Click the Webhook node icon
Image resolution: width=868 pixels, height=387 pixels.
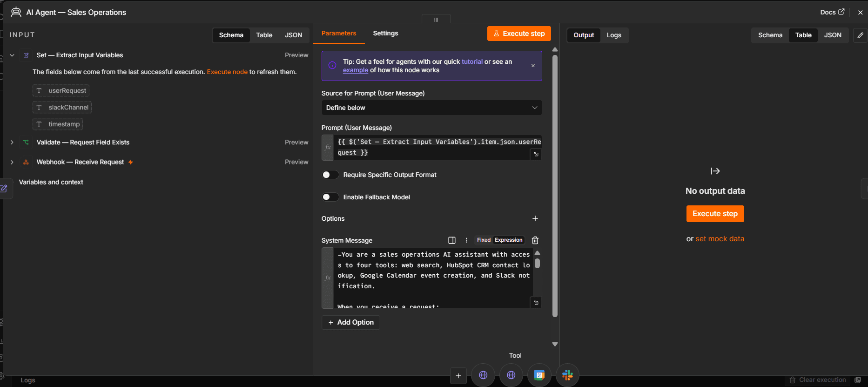point(26,162)
